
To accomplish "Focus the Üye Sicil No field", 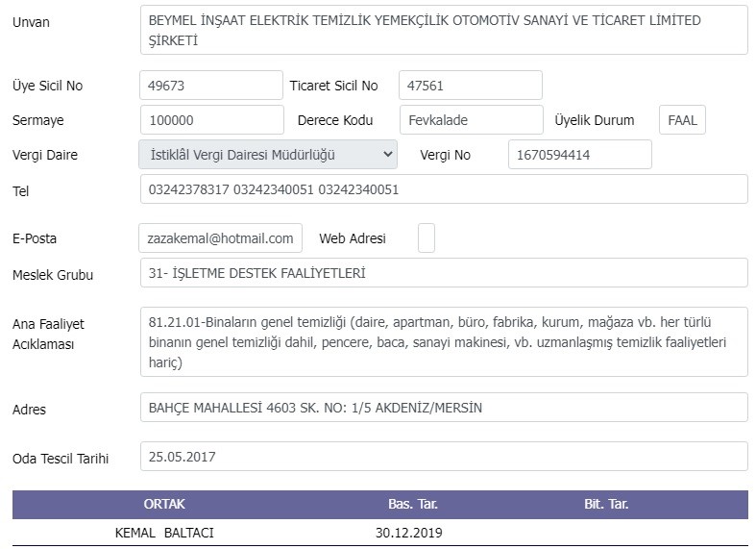I will pyautogui.click(x=211, y=86).
